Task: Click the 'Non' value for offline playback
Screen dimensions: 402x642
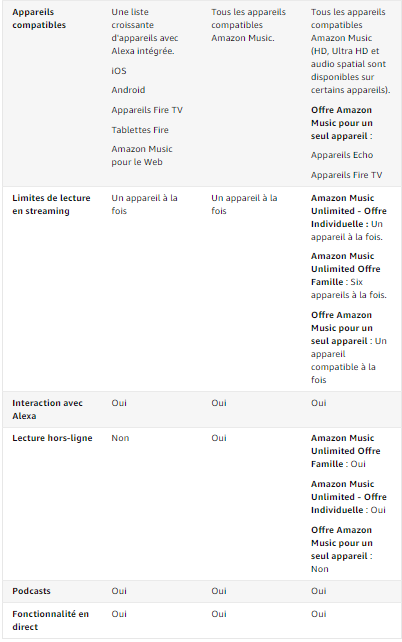Action: click(120, 438)
